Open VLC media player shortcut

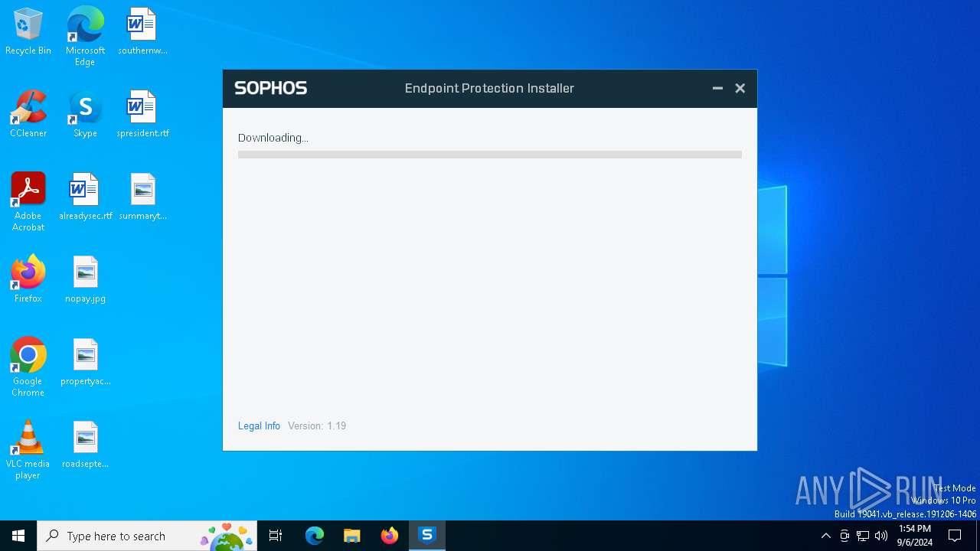click(x=28, y=450)
